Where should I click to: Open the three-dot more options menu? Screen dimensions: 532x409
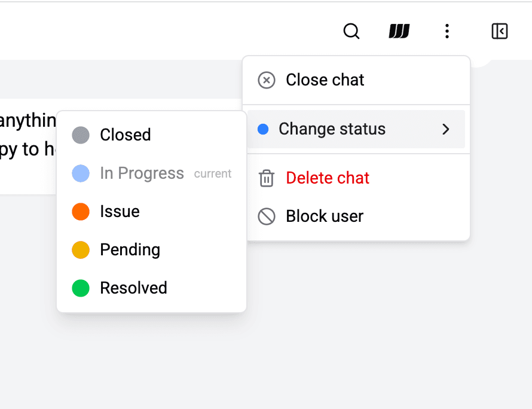(x=447, y=31)
